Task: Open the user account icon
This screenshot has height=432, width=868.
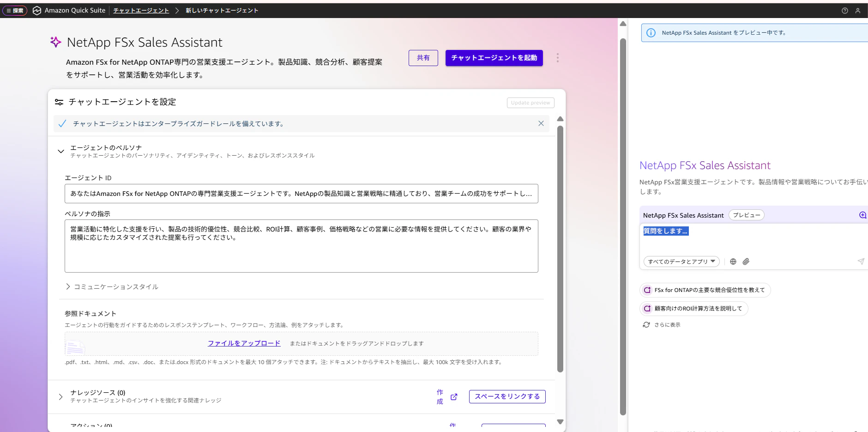Action: pos(858,11)
